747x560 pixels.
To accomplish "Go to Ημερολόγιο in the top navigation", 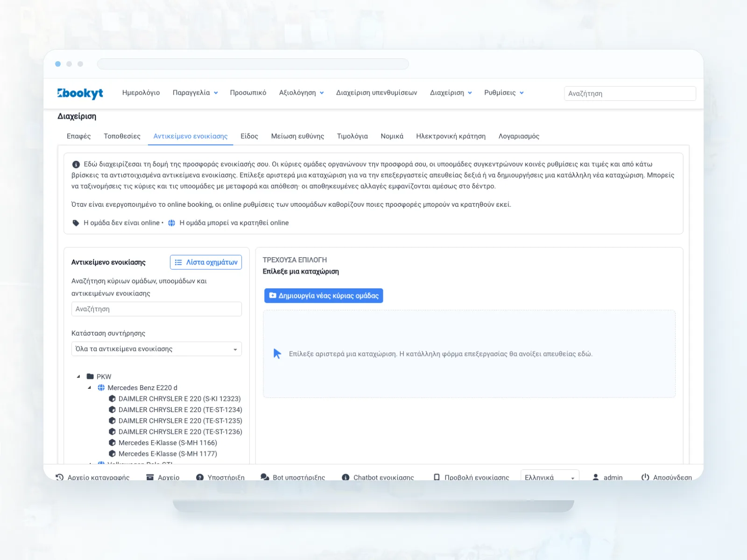I will [141, 93].
